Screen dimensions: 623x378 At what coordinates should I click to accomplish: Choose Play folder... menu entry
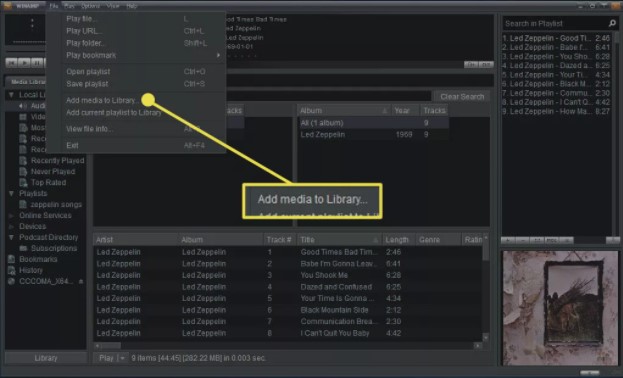click(x=136, y=43)
